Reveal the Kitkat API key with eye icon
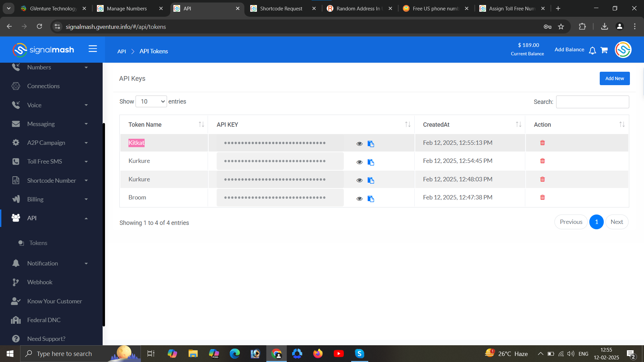 [359, 144]
